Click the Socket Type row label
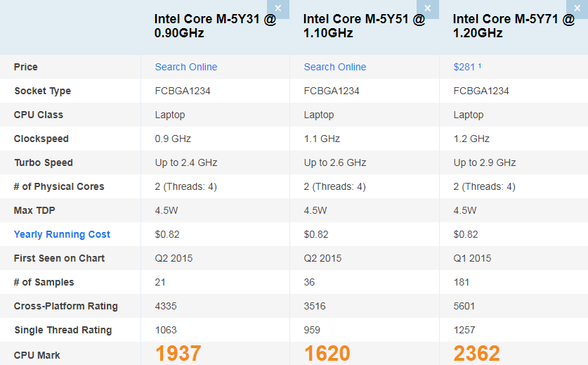Image resolution: width=588 pixels, height=365 pixels. click(x=42, y=91)
